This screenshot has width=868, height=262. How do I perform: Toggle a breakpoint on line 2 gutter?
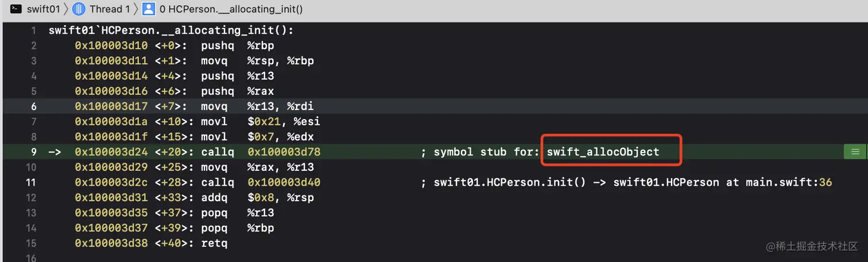tap(33, 46)
